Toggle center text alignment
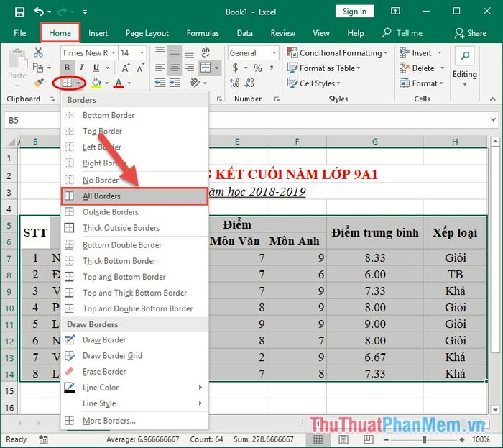 click(x=175, y=68)
